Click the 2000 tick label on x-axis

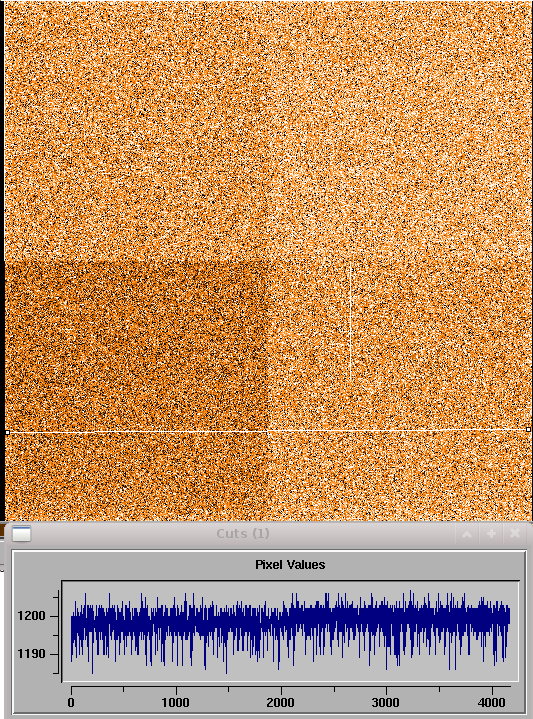pos(281,702)
